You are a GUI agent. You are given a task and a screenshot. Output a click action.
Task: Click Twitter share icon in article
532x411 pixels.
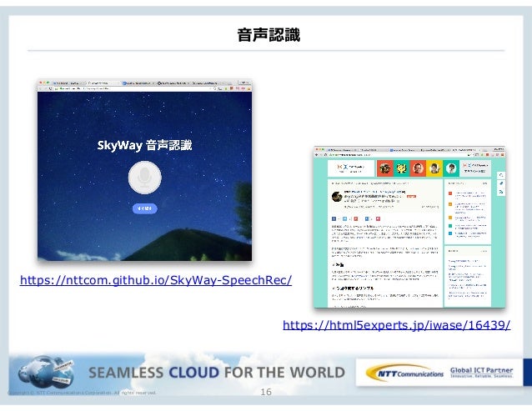click(x=344, y=219)
